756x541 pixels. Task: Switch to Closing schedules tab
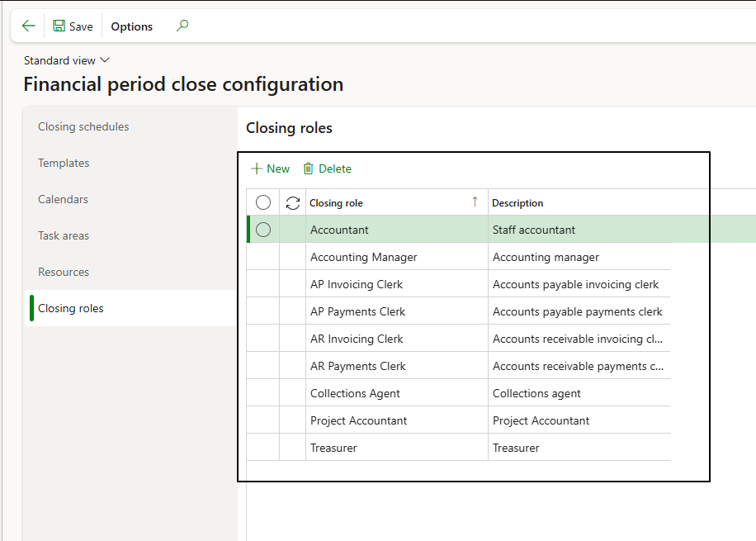pos(83,126)
